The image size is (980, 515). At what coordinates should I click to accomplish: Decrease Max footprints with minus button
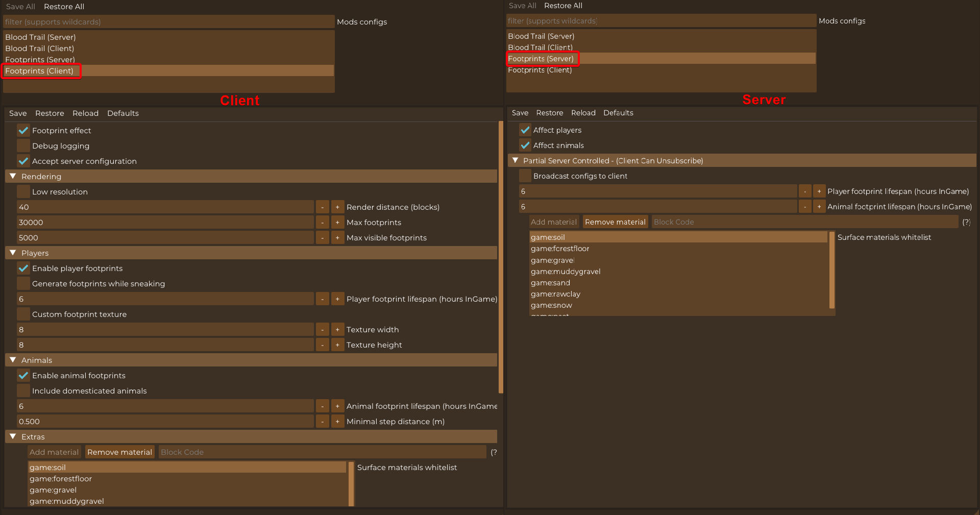[322, 223]
